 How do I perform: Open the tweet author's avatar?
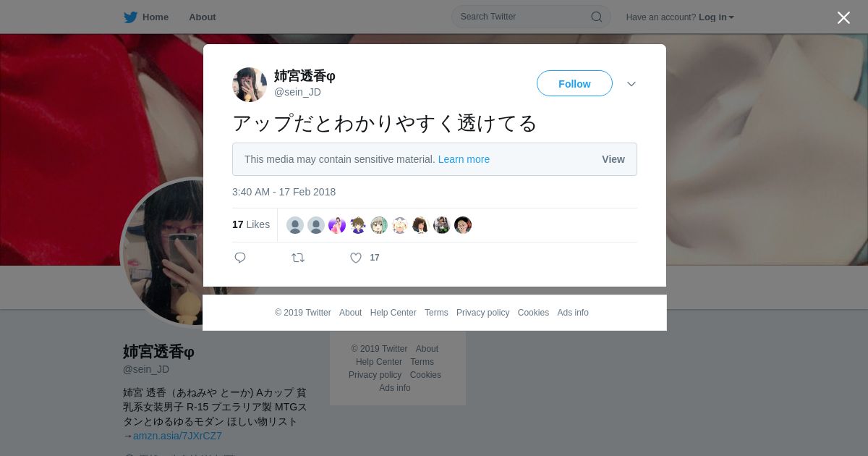250,85
